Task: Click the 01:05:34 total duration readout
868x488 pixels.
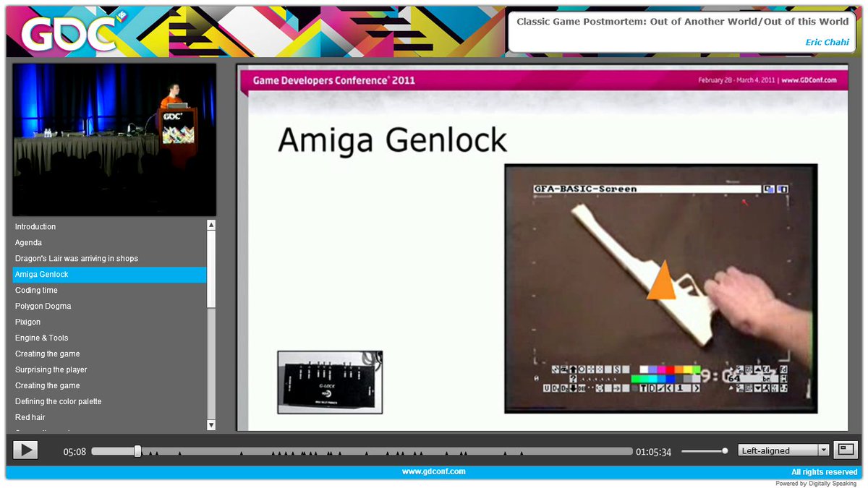Action: 653,452
